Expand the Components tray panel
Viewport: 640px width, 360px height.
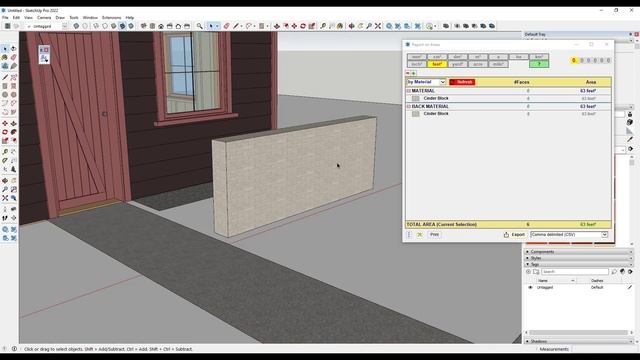coord(578,252)
